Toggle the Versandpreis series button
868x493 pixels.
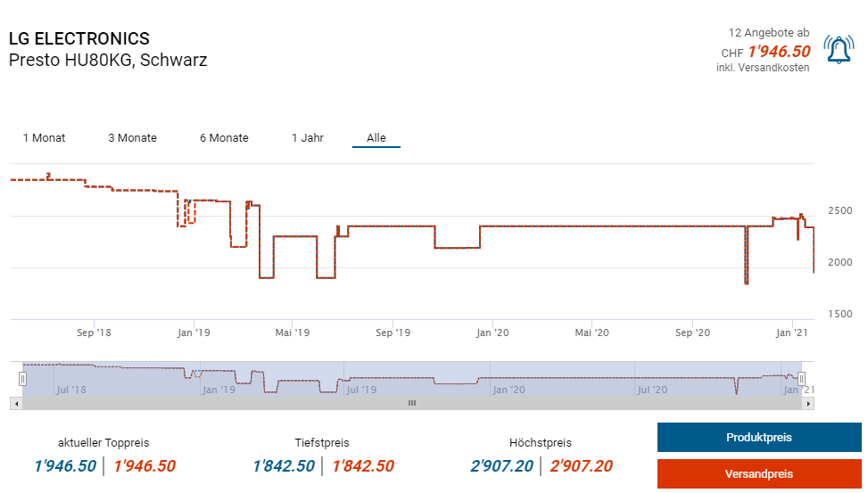759,473
